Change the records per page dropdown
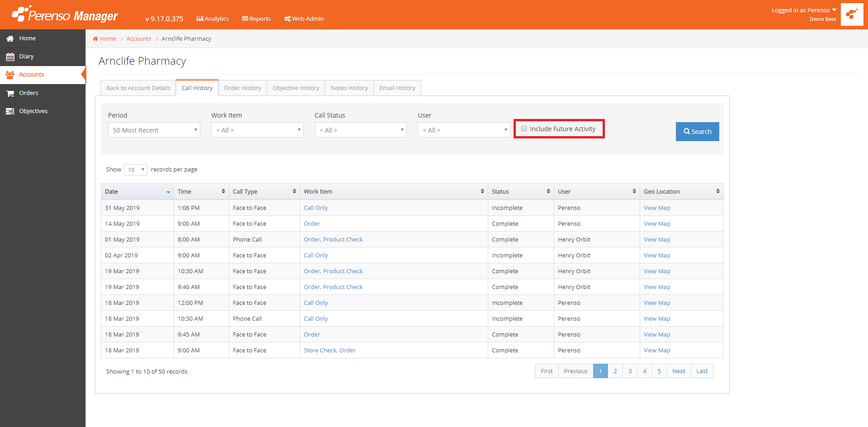868x427 pixels. click(136, 170)
